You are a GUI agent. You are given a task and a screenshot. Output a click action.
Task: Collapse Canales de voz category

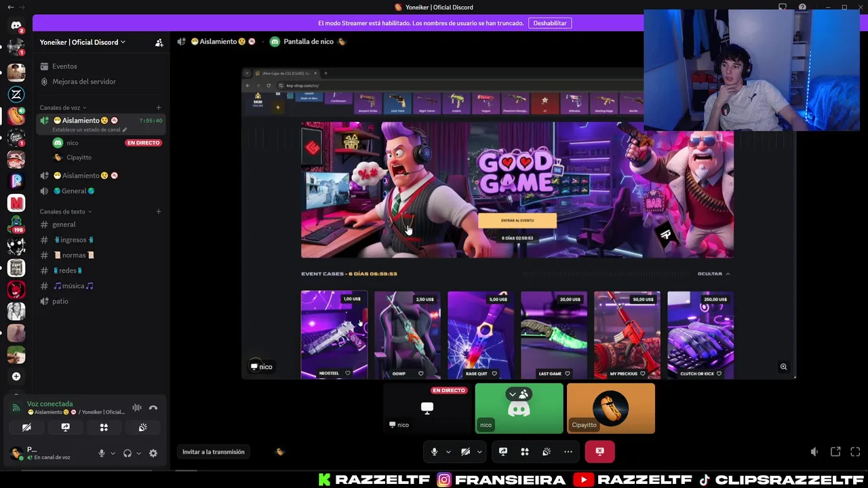62,108
